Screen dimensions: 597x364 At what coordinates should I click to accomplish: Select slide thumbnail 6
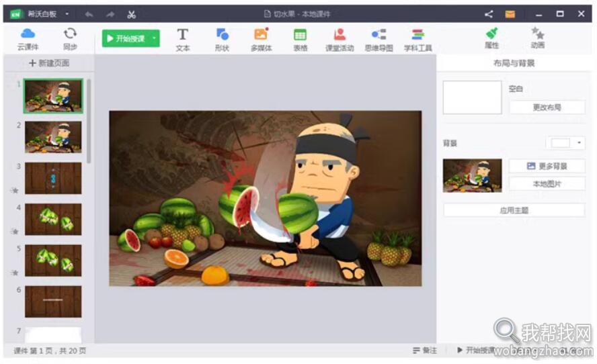[53, 302]
